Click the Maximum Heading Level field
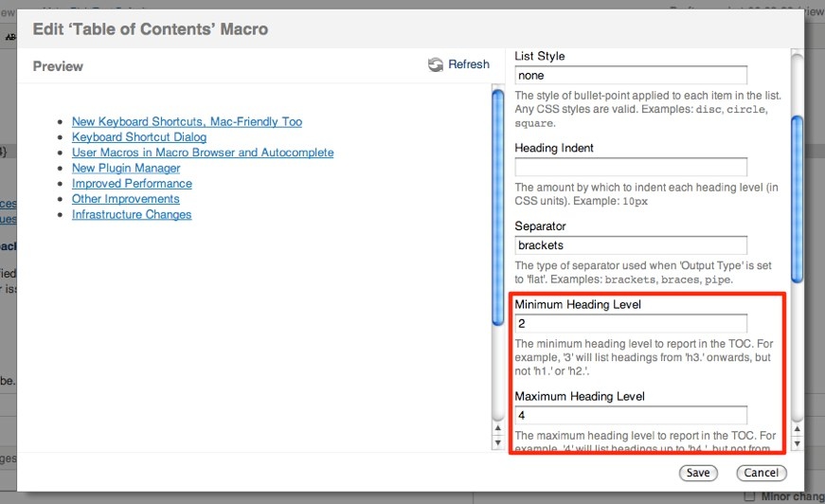 [x=631, y=416]
